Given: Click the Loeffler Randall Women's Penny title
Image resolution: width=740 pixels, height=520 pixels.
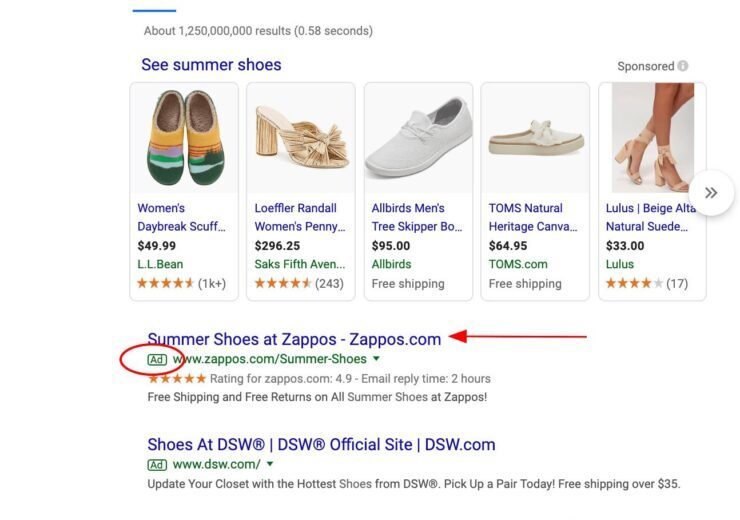Looking at the screenshot, I should pos(296,217).
